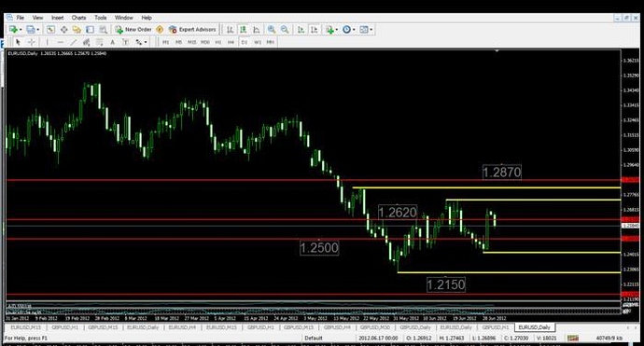The height and width of the screenshot is (346, 644).
Task: Open the Window menu
Action: coord(123,18)
